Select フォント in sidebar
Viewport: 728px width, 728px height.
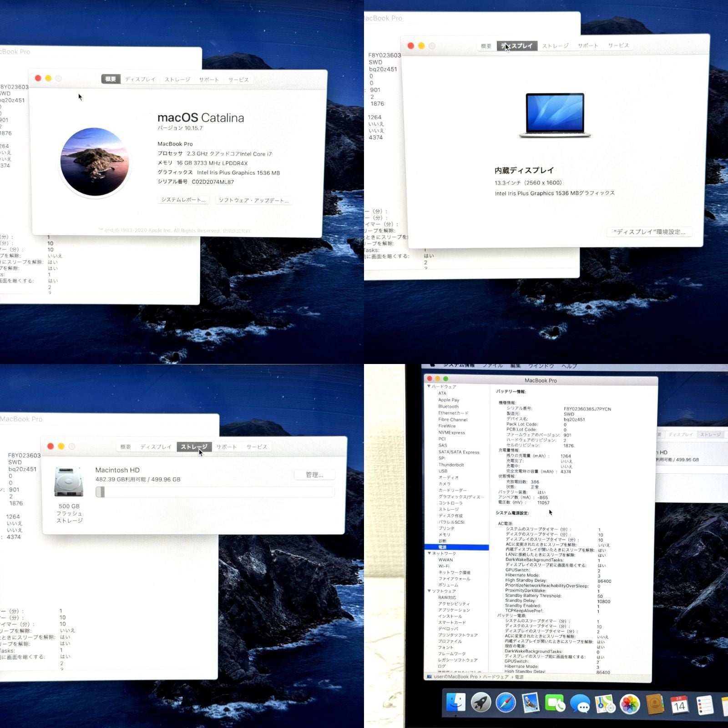(446, 647)
